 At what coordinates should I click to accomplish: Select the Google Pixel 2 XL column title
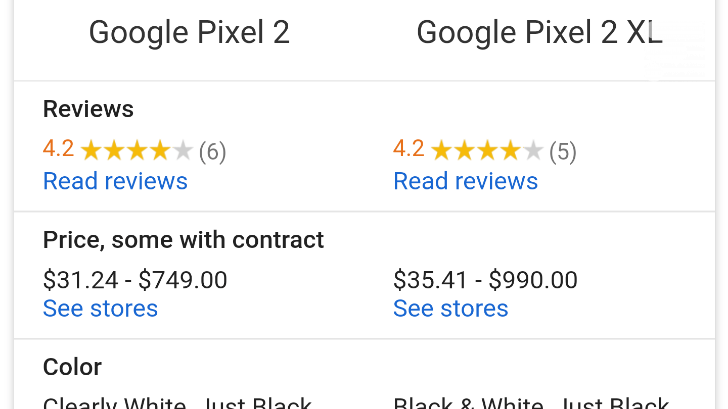[540, 33]
